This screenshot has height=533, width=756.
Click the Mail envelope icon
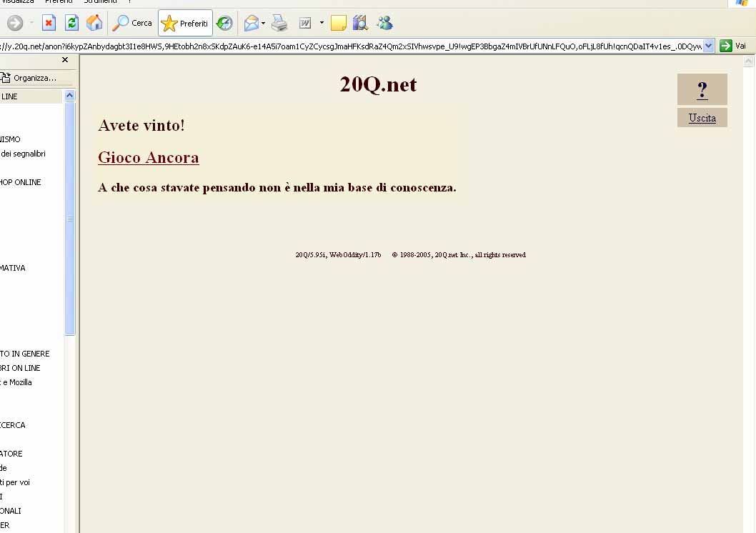click(x=252, y=23)
